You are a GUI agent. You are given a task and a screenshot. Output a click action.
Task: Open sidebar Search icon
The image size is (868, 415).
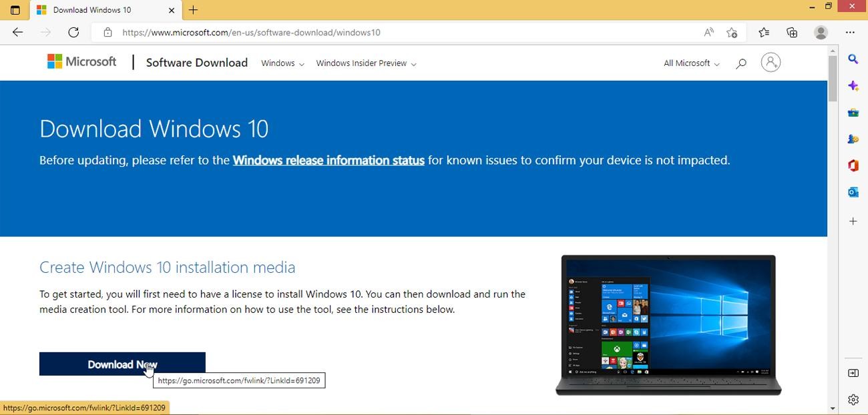click(853, 59)
